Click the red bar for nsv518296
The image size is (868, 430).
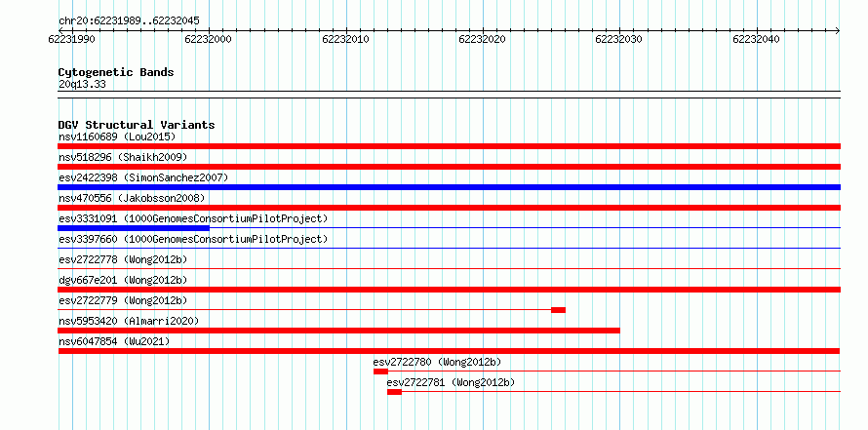(x=449, y=167)
